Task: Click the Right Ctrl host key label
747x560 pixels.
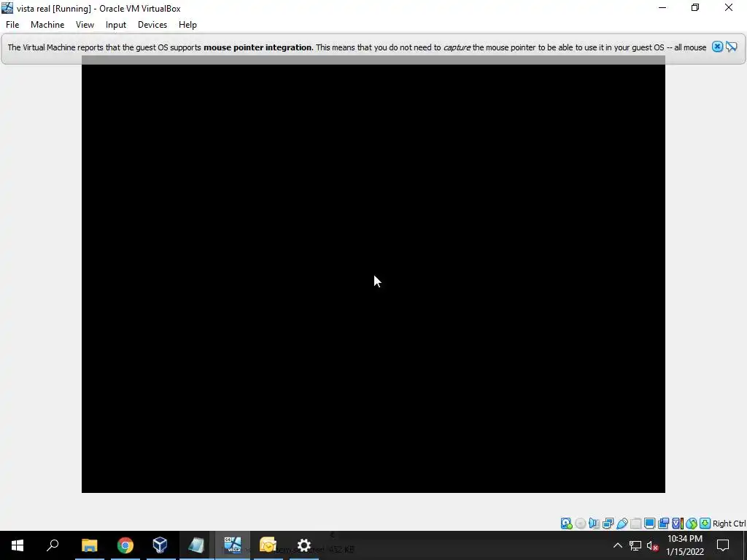Action: (x=729, y=524)
